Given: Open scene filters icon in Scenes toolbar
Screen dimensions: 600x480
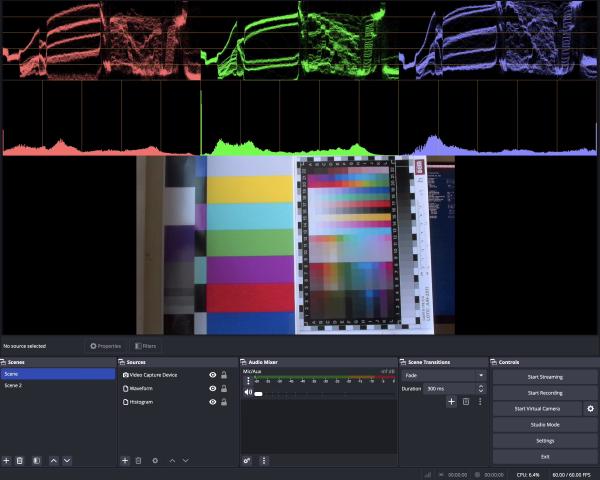Looking at the screenshot, I should click(x=37, y=460).
